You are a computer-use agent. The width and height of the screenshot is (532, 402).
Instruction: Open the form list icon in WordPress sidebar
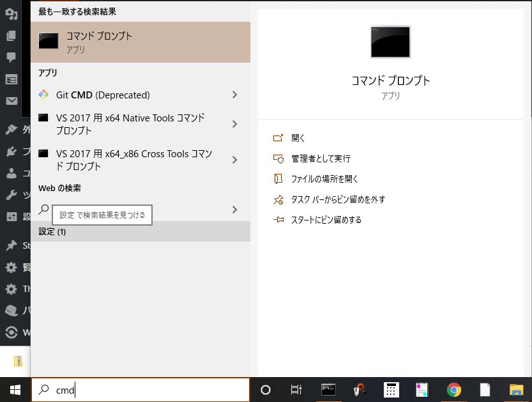click(11, 80)
